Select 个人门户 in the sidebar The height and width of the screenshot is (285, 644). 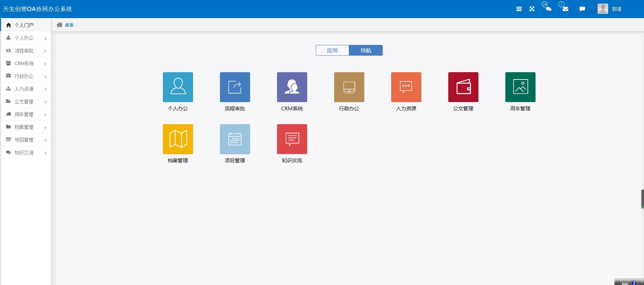[x=24, y=25]
